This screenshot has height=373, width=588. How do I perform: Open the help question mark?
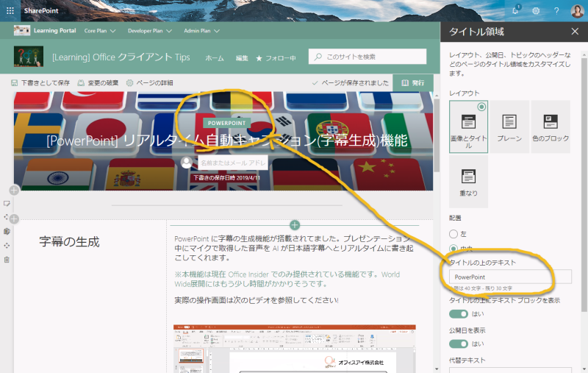pyautogui.click(x=556, y=11)
